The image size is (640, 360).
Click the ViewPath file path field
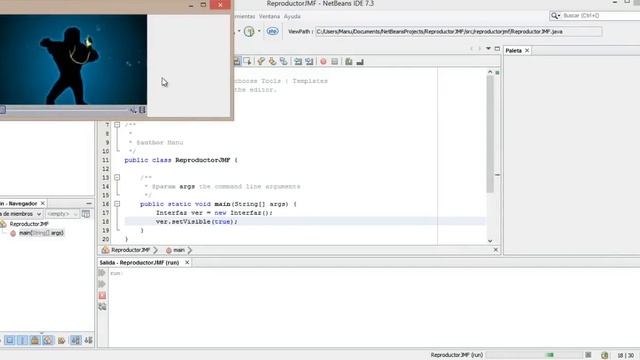(x=458, y=31)
